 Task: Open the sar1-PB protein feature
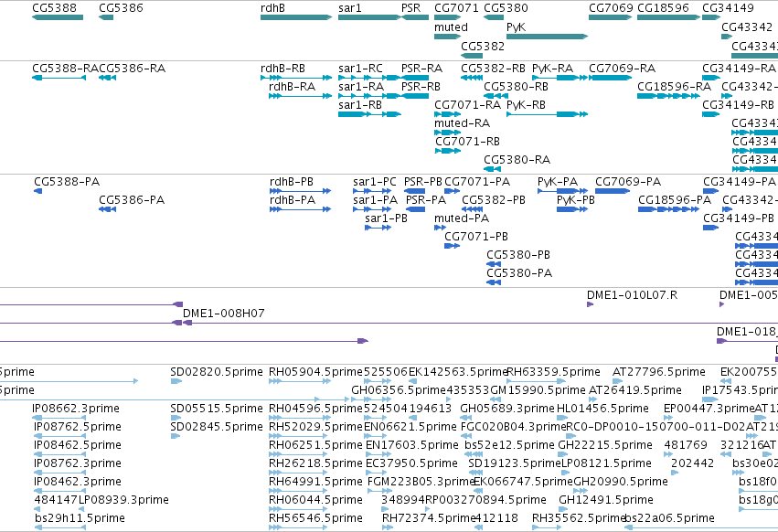[x=378, y=228]
